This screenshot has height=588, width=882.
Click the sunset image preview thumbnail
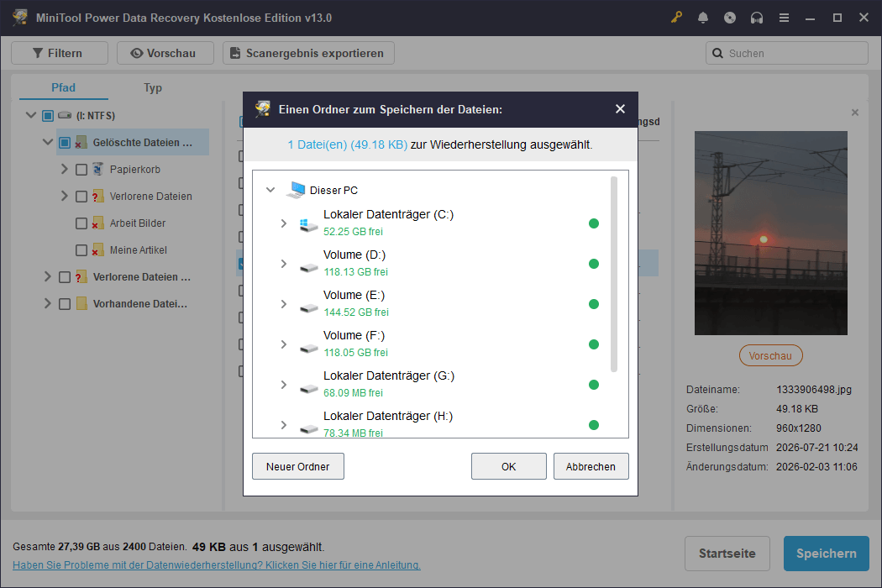click(x=770, y=233)
